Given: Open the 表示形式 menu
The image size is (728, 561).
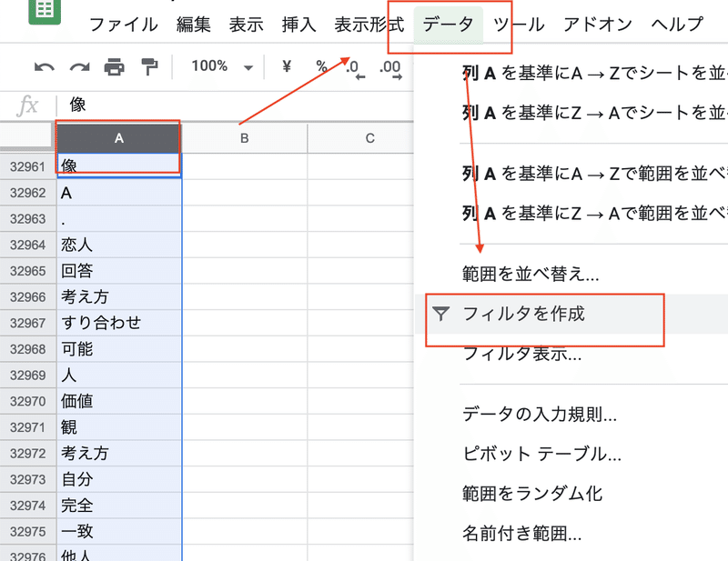Looking at the screenshot, I should (x=369, y=25).
